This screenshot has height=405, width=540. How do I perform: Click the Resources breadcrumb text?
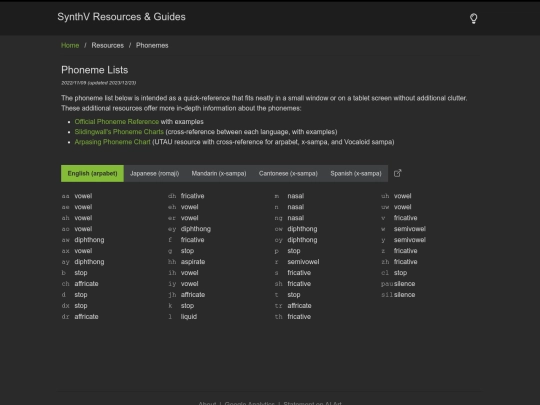[x=107, y=45]
